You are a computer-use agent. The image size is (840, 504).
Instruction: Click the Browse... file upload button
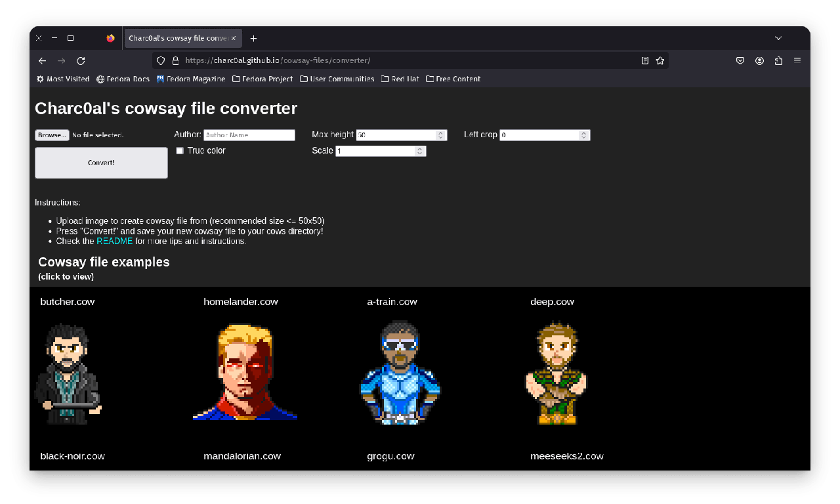click(52, 135)
